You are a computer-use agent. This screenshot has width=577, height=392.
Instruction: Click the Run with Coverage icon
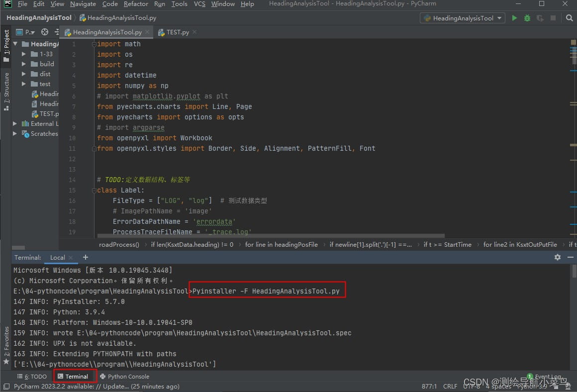click(540, 18)
